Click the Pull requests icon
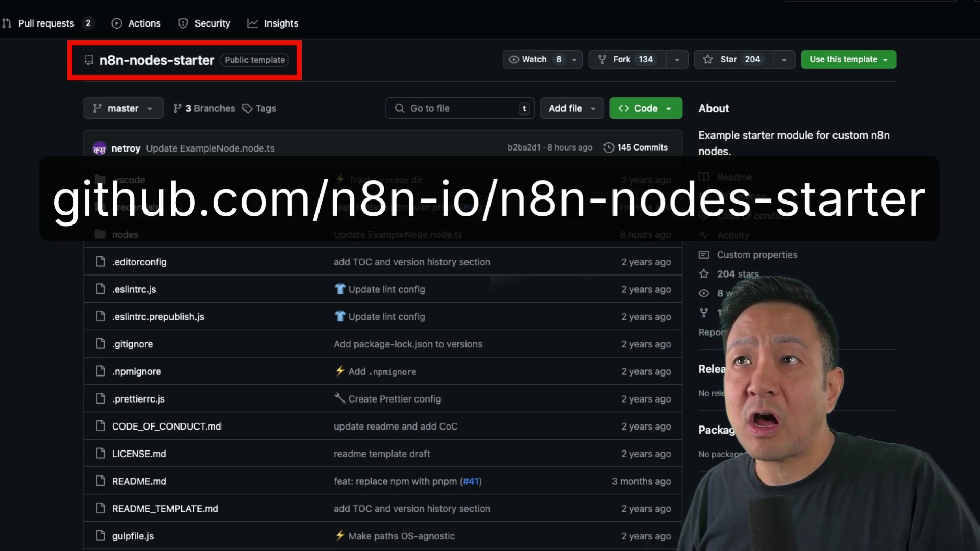 (7, 23)
